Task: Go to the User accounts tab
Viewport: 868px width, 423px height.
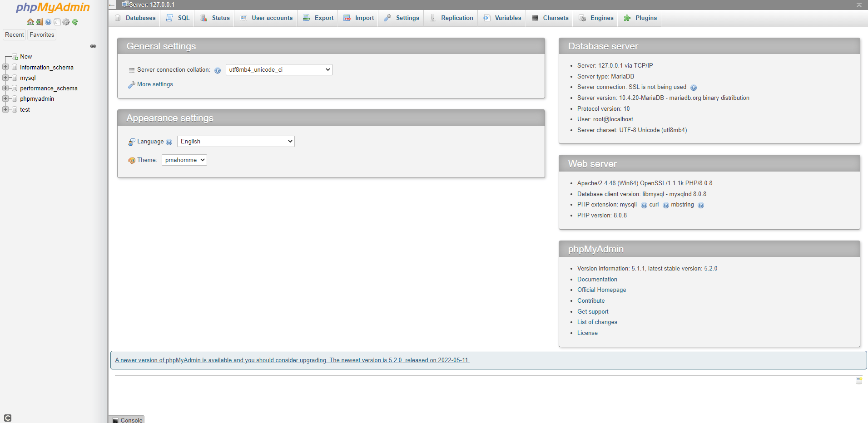Action: pyautogui.click(x=267, y=18)
